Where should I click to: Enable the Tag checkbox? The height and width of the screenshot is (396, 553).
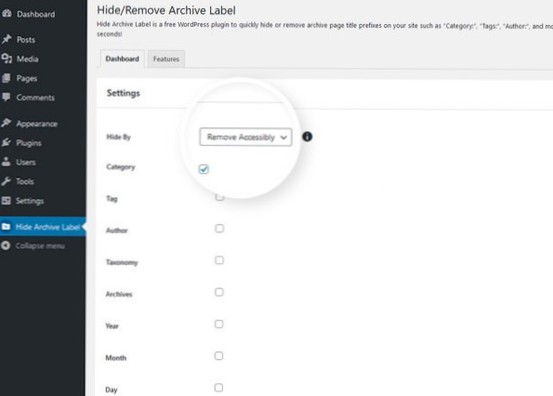pos(219,197)
